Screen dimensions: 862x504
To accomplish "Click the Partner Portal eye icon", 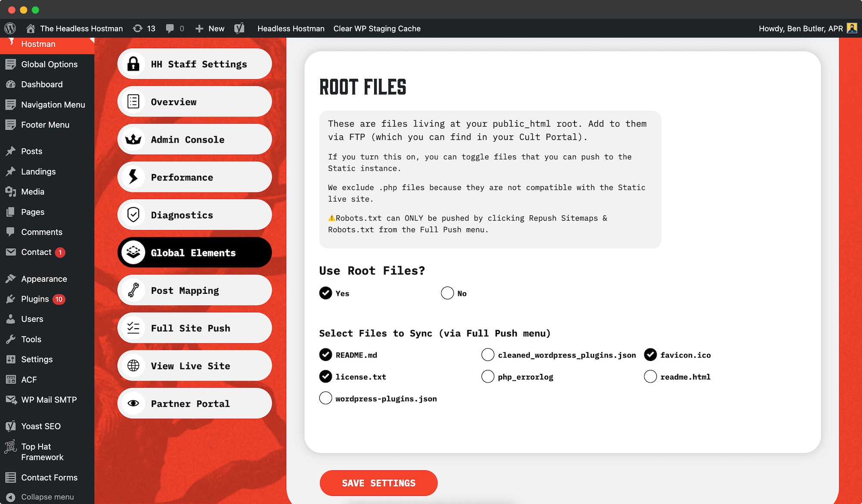I will coord(133,403).
